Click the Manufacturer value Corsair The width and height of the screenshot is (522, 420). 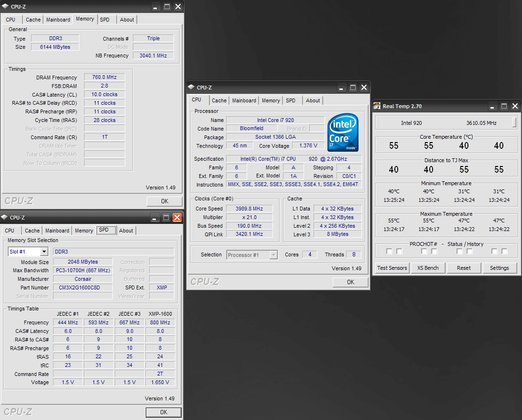[x=83, y=279]
